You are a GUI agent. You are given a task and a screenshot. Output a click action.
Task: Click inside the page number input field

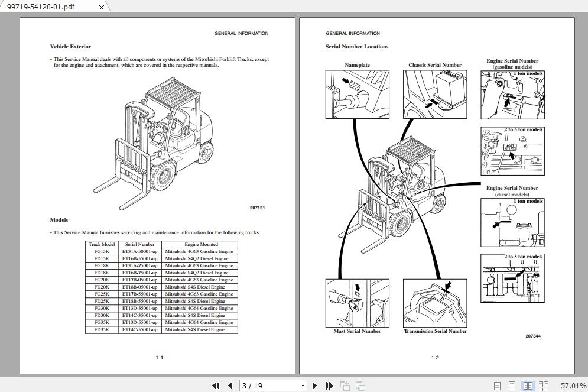point(260,385)
